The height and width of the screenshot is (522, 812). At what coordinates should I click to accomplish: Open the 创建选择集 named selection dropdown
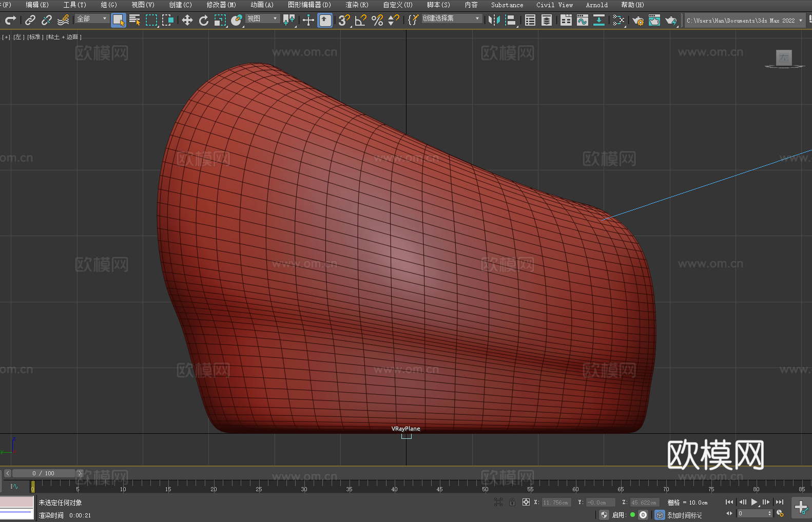(452, 18)
